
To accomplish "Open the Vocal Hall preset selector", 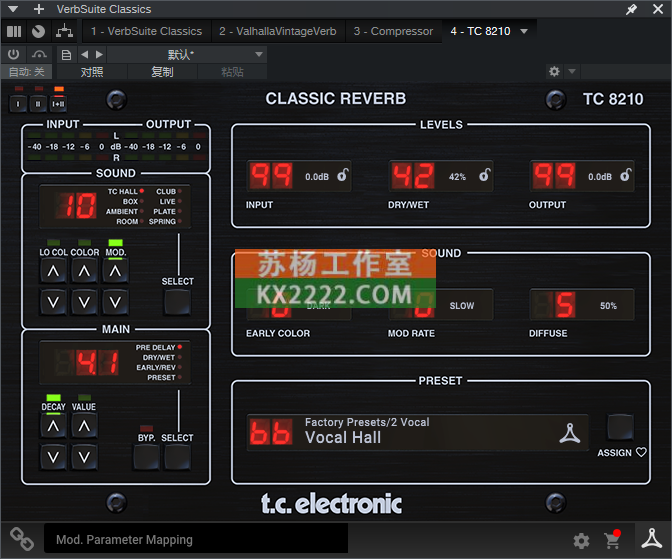I will 417,432.
